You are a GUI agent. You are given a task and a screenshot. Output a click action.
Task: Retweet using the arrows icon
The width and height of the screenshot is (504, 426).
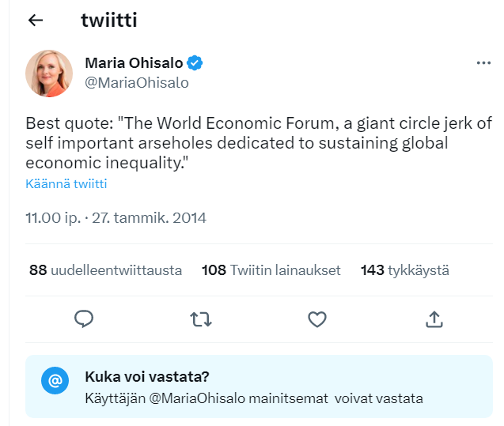(201, 319)
